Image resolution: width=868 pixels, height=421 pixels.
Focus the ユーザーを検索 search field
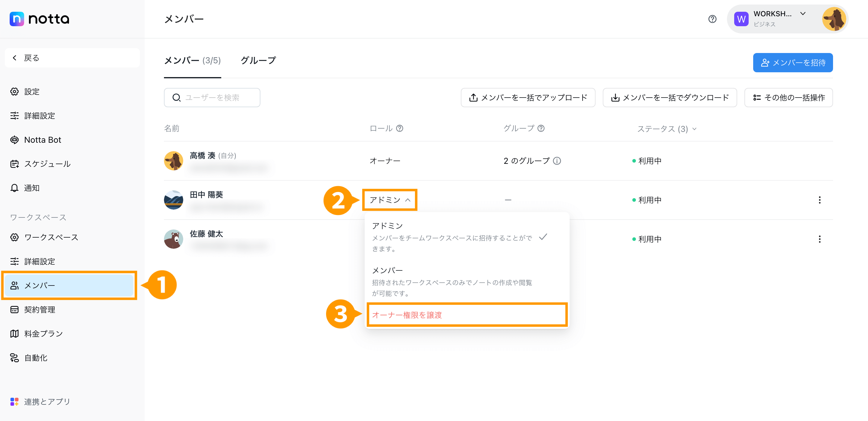pyautogui.click(x=212, y=98)
